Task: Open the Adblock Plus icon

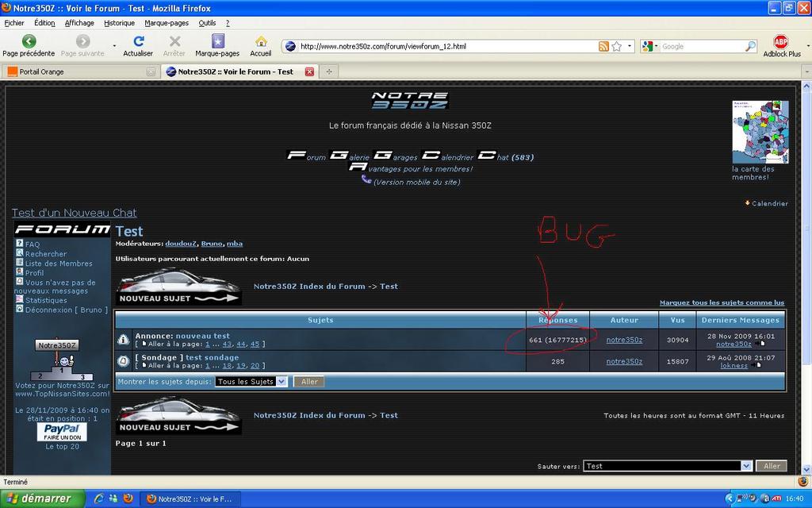Action: [x=781, y=41]
